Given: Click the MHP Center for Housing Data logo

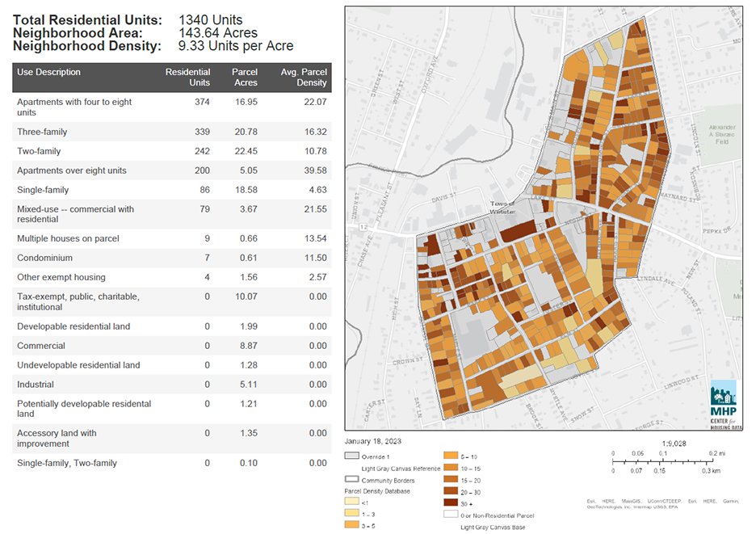Looking at the screenshot, I should pyautogui.click(x=723, y=404).
